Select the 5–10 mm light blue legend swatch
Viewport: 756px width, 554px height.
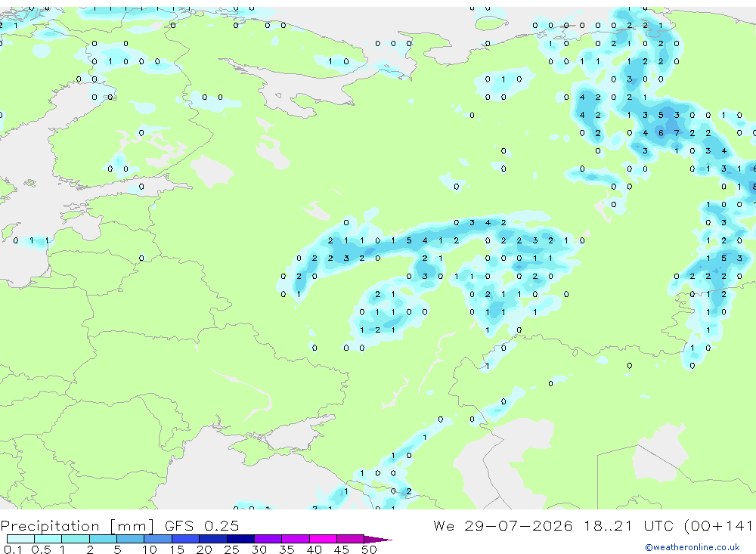click(131, 539)
